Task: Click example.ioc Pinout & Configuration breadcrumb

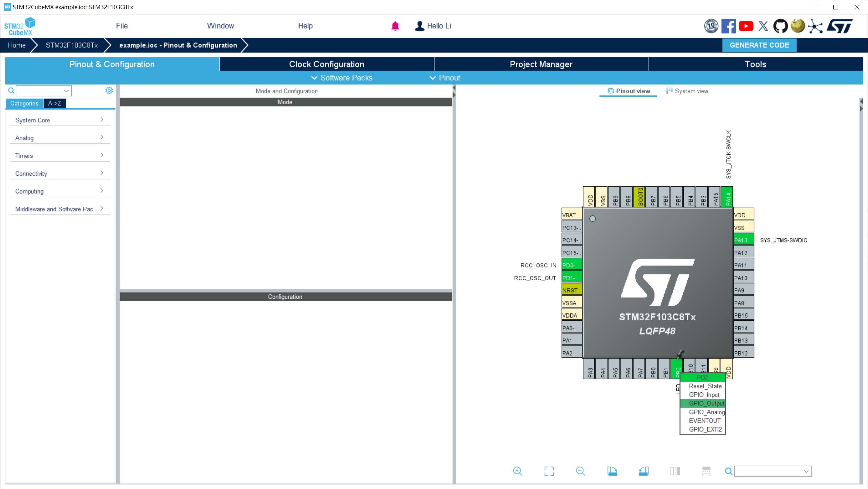Action: [178, 45]
